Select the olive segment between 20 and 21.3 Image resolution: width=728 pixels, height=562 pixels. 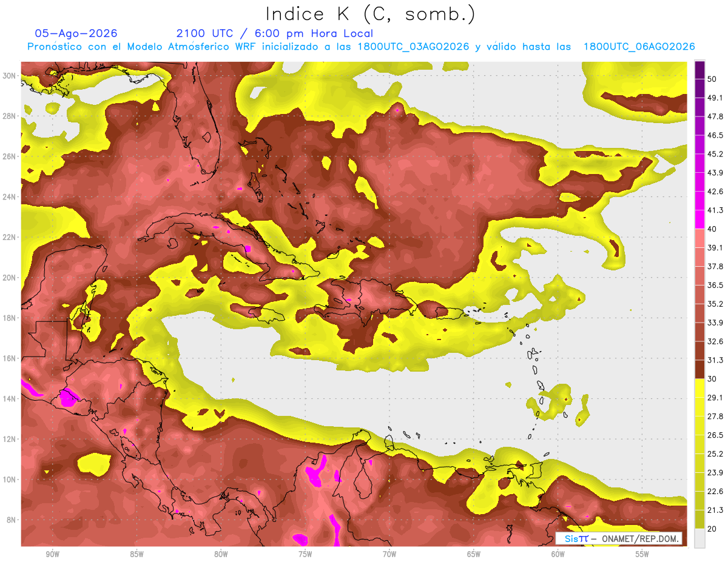pos(699,518)
